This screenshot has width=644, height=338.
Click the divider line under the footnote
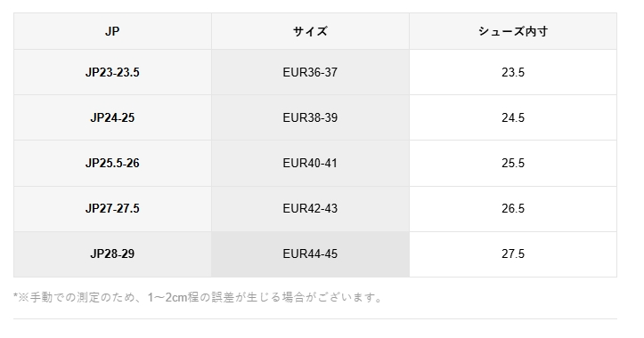(x=315, y=318)
